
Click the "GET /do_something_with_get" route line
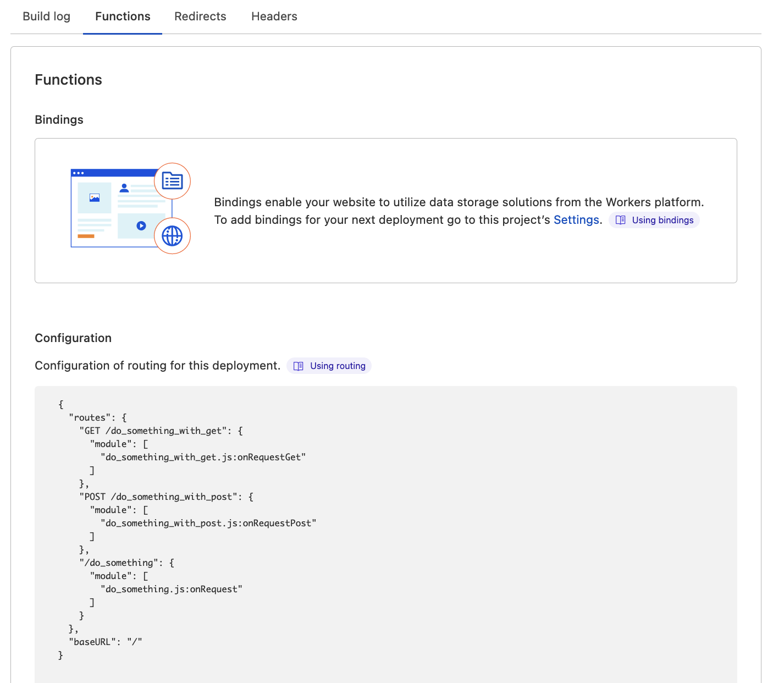tap(161, 431)
